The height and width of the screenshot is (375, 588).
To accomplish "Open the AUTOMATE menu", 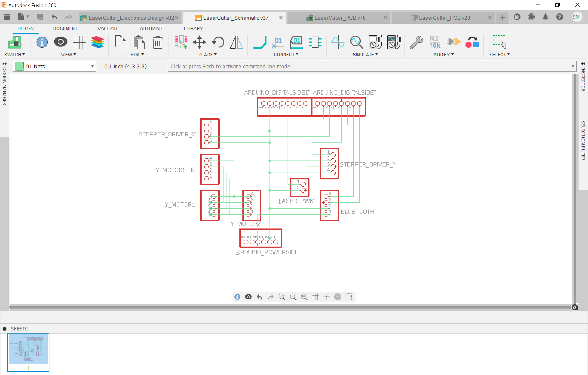I will click(x=152, y=28).
